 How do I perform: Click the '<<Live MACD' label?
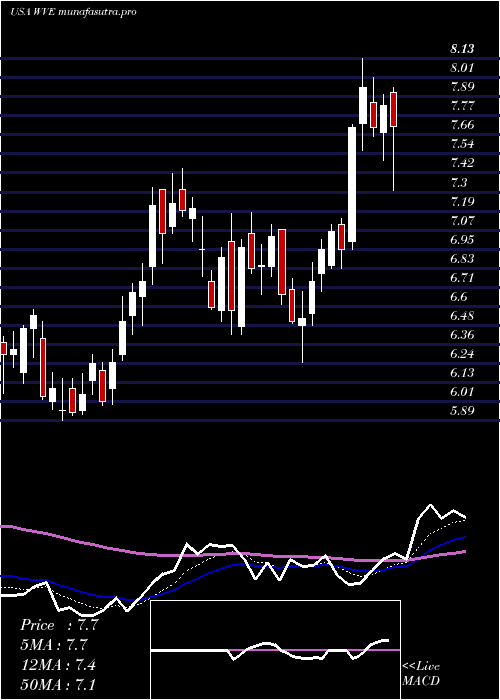tap(421, 673)
